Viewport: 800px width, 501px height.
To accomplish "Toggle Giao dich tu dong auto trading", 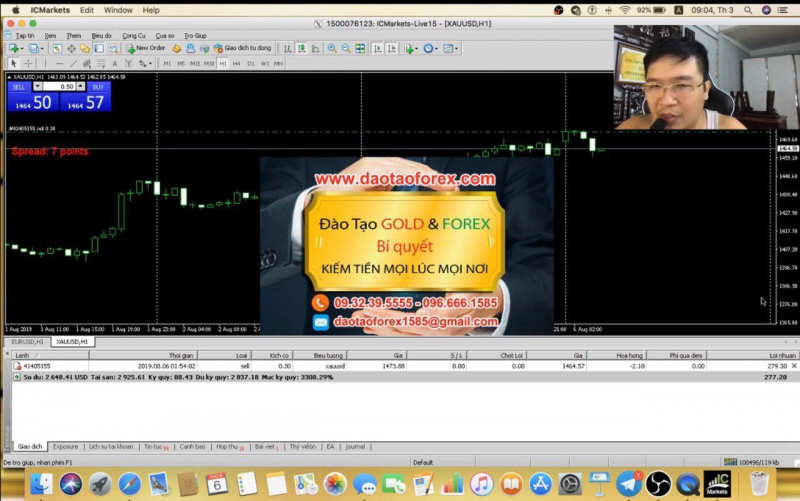I will (x=241, y=48).
